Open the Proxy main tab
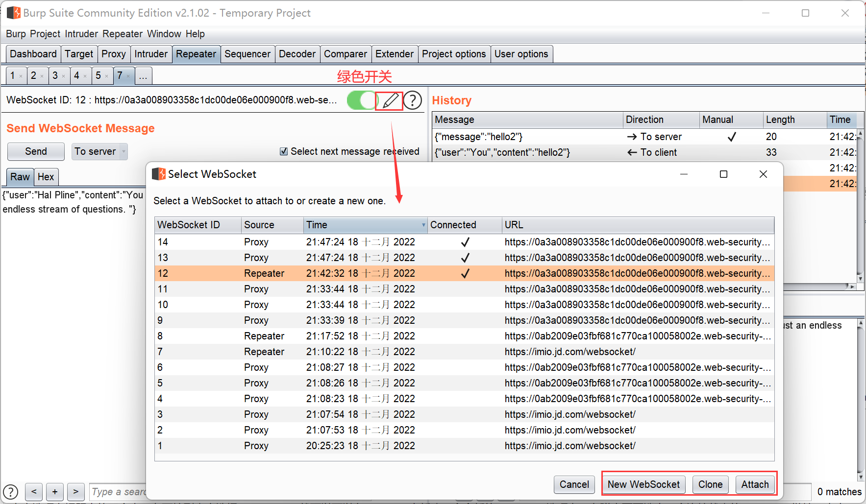Screen dimensions: 866x504 click(113, 54)
